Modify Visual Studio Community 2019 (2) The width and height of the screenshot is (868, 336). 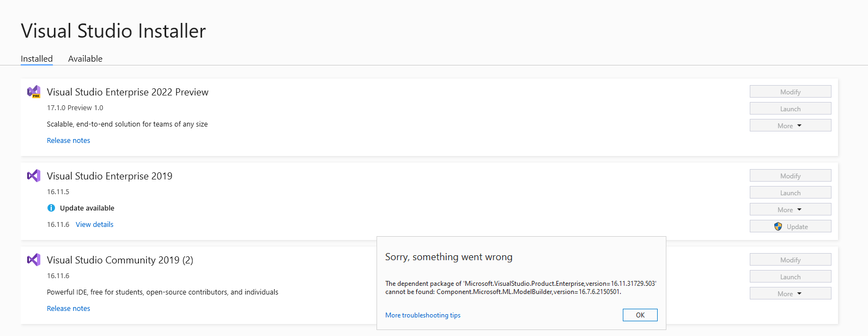(x=790, y=260)
